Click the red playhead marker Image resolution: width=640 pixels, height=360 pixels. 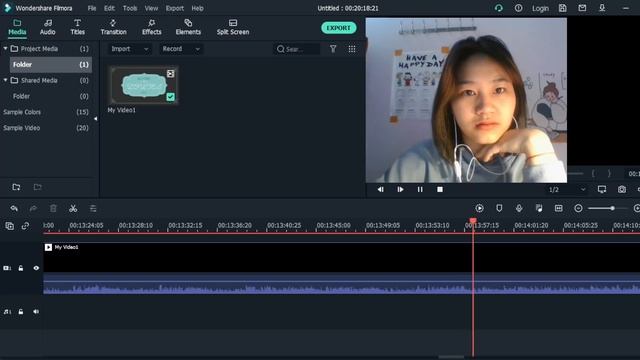473,221
